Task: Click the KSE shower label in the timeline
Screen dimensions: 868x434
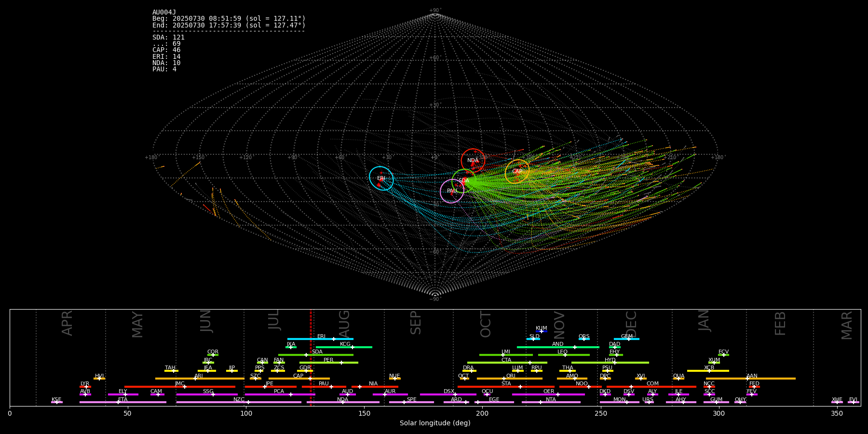Action: [56, 400]
